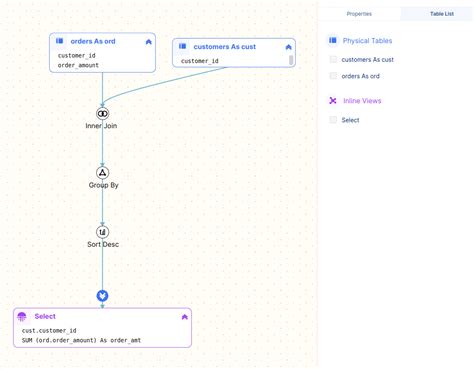Click the purple Select node icon
The image size is (474, 369).
click(x=22, y=317)
